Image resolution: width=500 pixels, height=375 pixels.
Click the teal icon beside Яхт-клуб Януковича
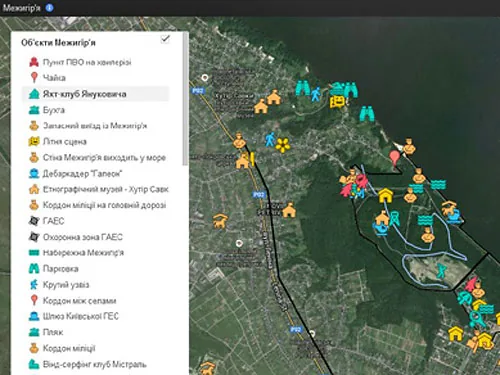pos(34,94)
